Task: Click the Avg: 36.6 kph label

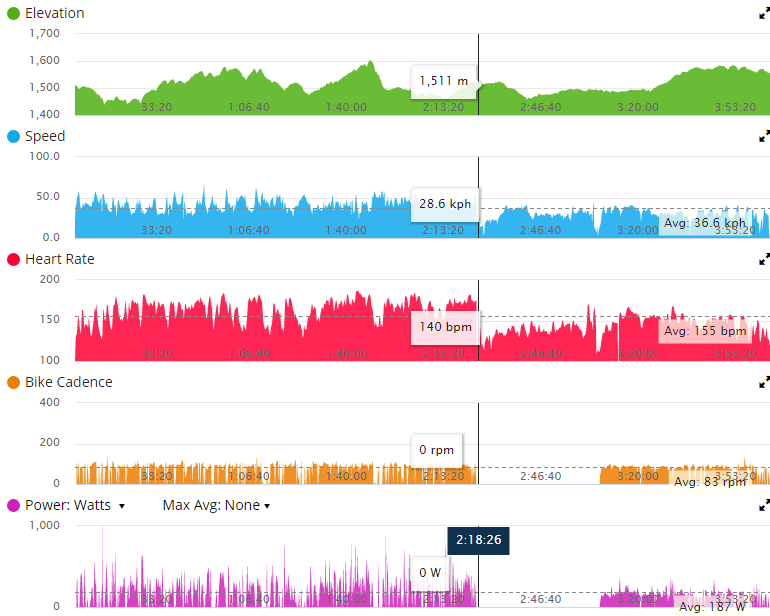Action: click(x=705, y=223)
